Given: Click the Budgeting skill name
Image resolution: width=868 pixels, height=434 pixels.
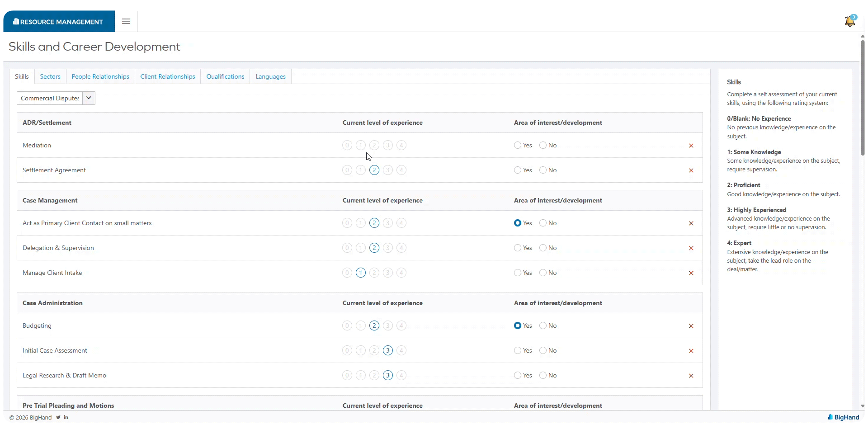Looking at the screenshot, I should [37, 325].
